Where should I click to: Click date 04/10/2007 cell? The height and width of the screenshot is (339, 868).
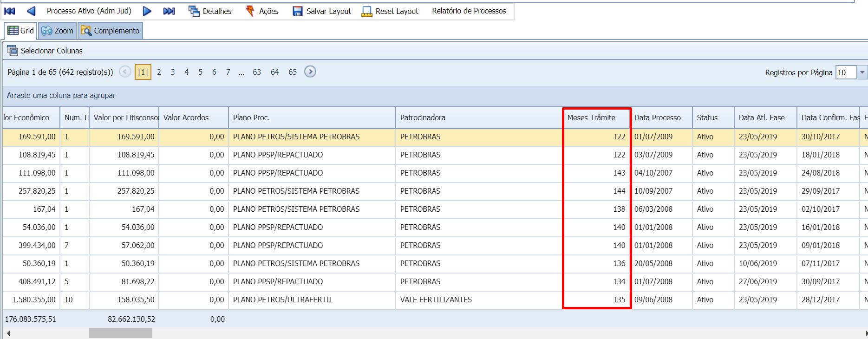coord(661,173)
